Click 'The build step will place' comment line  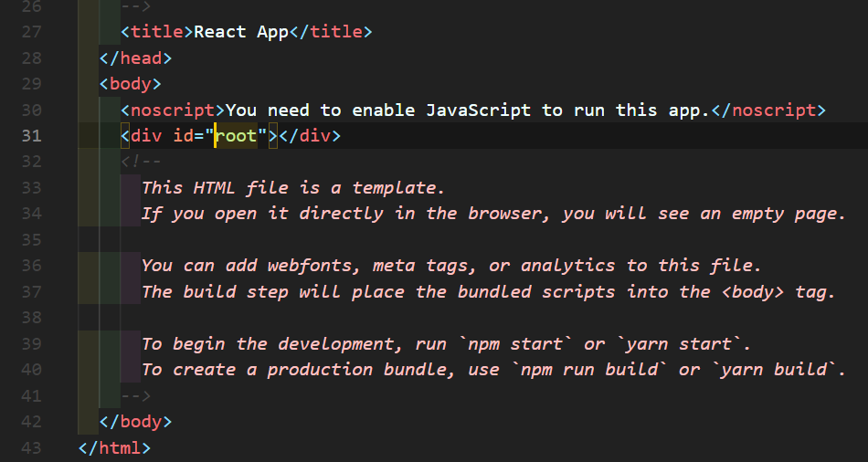[488, 292]
